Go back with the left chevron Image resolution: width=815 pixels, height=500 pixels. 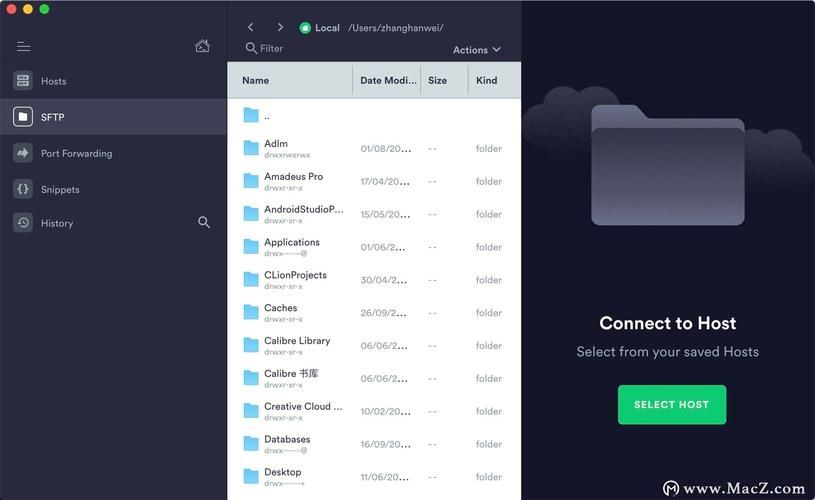251,27
